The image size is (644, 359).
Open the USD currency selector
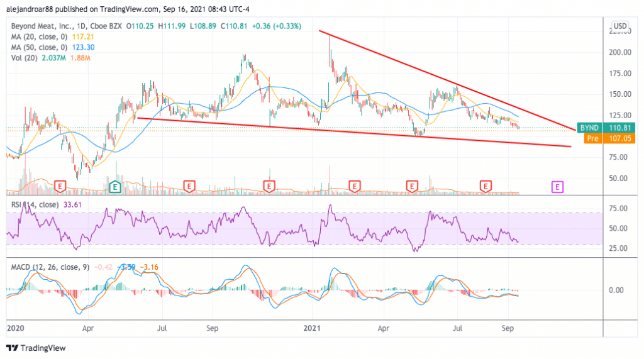(x=619, y=26)
